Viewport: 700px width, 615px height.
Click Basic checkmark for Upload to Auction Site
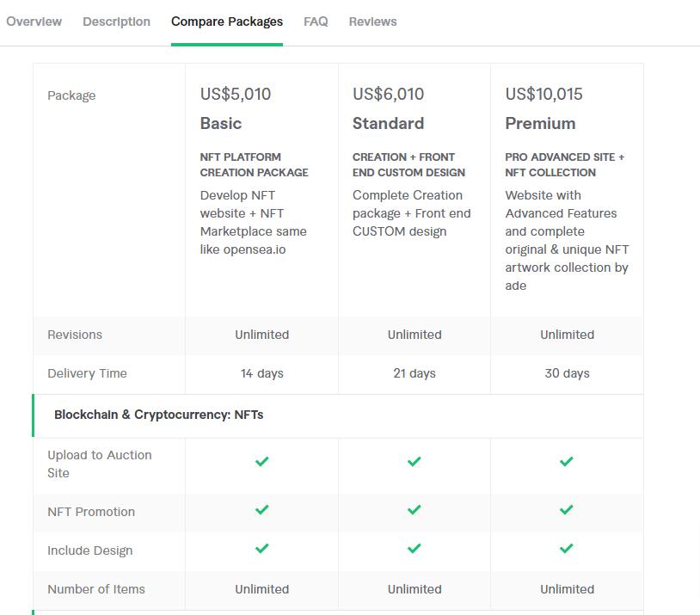click(262, 462)
